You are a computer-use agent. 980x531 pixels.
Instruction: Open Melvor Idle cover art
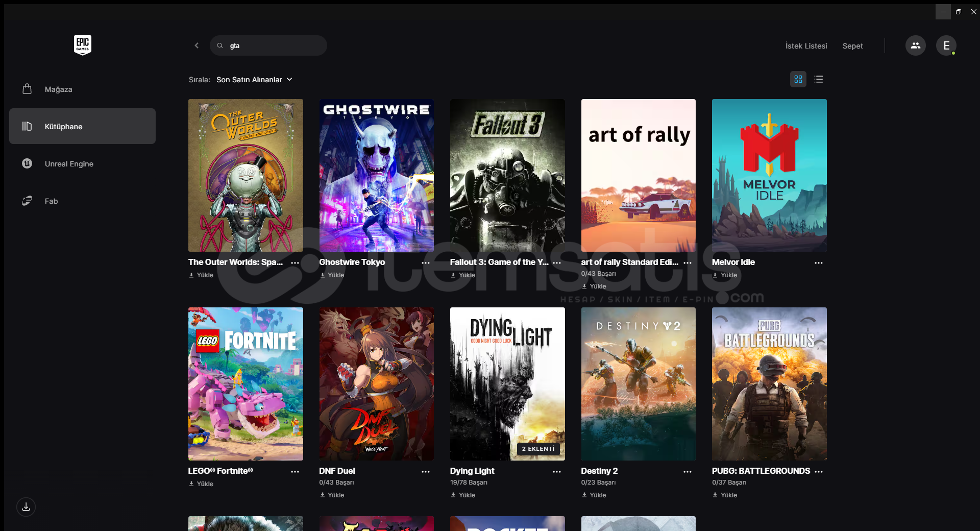pos(769,175)
